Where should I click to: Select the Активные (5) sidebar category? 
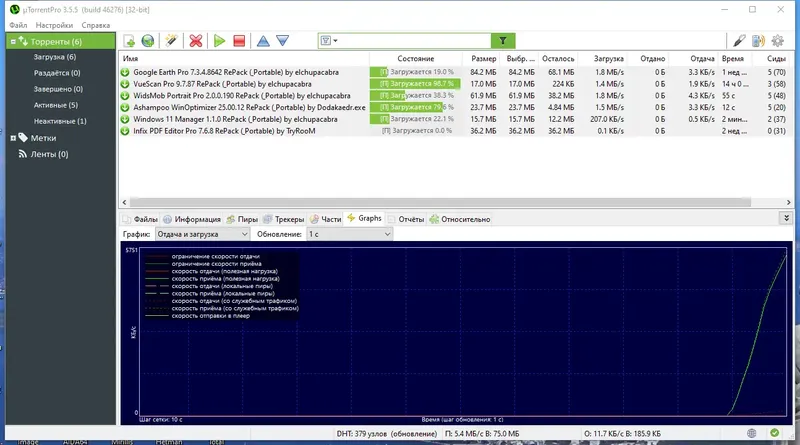[x=56, y=105]
